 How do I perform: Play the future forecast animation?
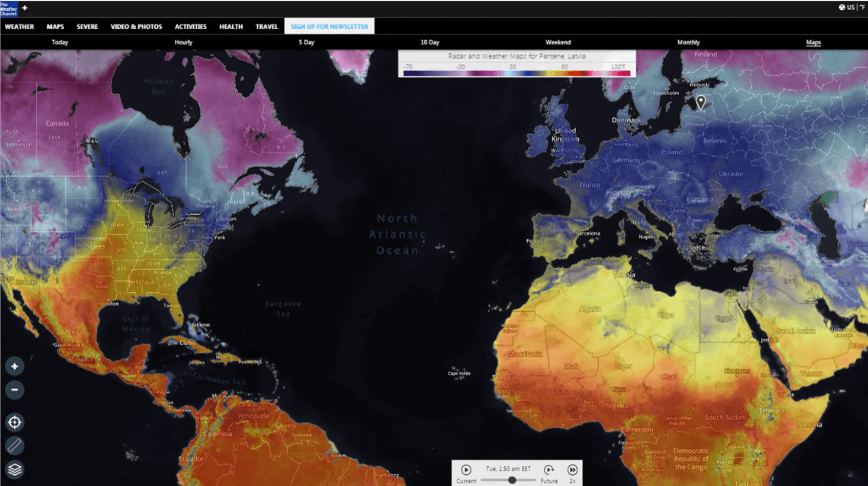point(549,470)
